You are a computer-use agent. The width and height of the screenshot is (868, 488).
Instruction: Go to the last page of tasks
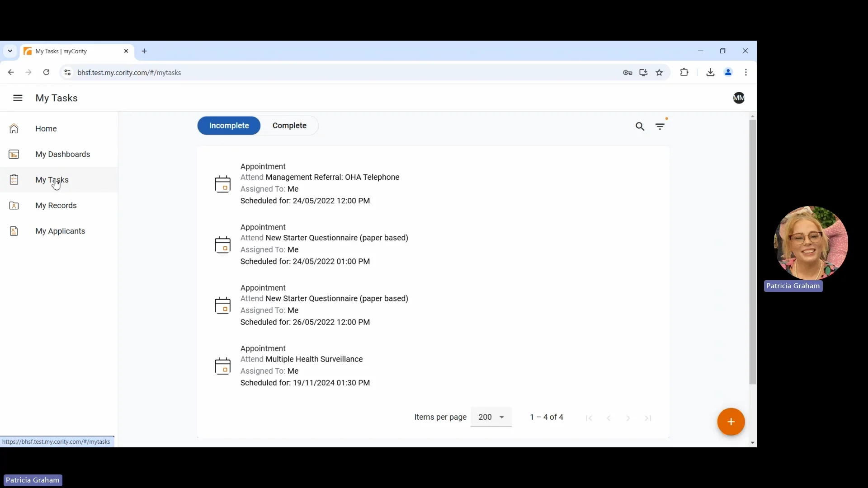(648, 418)
